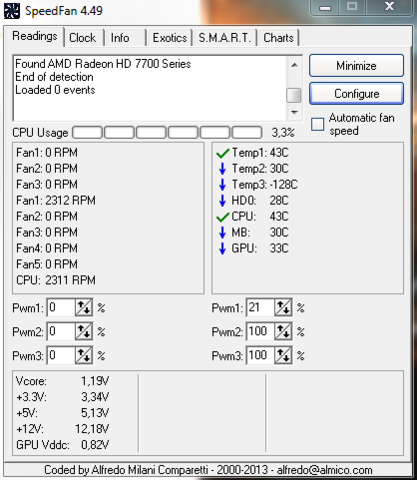Viewport: 417px width, 480px height.
Task: Close the SpeedFan window
Action: [x=389, y=7]
